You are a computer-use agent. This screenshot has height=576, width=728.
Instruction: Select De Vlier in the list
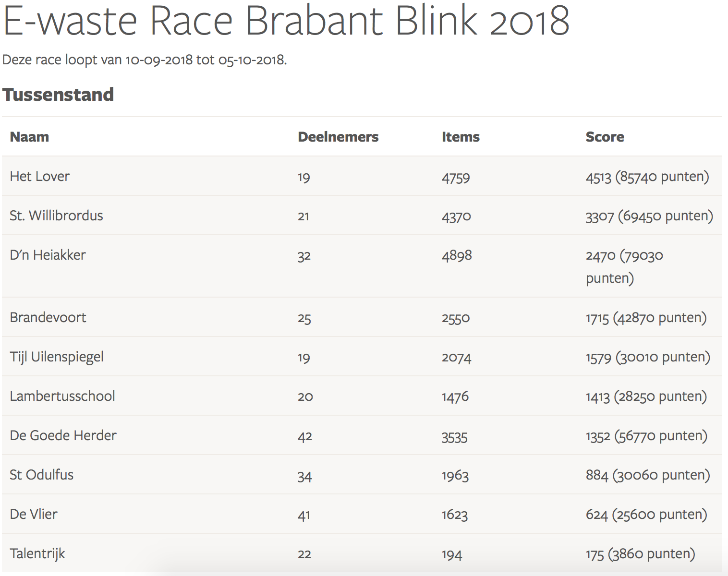tap(34, 514)
